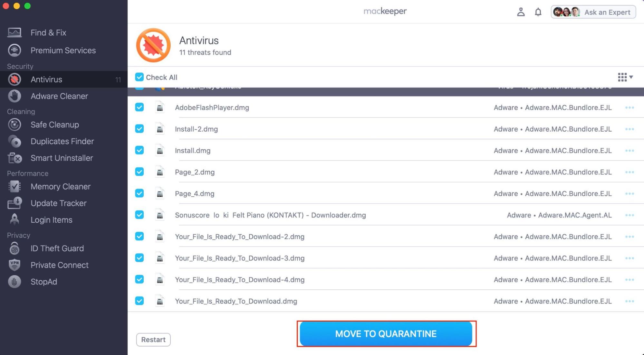Open more options for Your_File_Is_Ready_To_Download.dmg
This screenshot has height=355, width=644.
coord(630,301)
